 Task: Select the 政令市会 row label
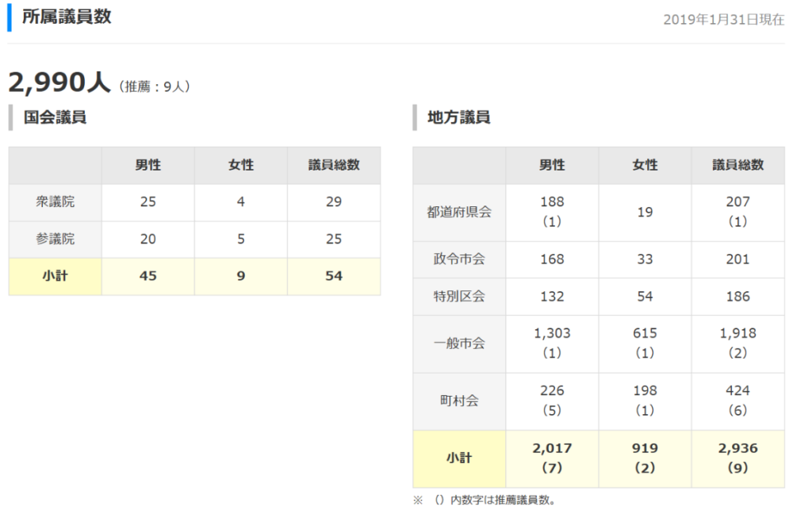(x=459, y=259)
